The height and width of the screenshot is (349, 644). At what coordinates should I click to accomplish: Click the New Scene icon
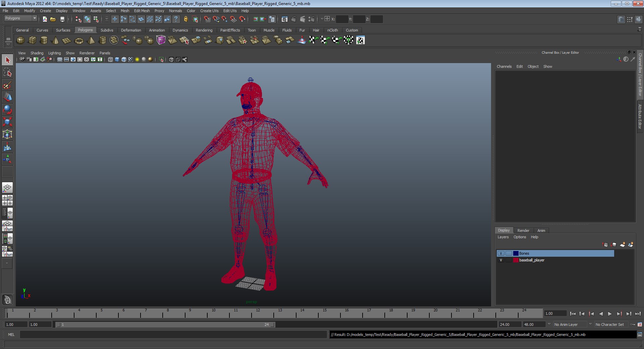[45, 19]
